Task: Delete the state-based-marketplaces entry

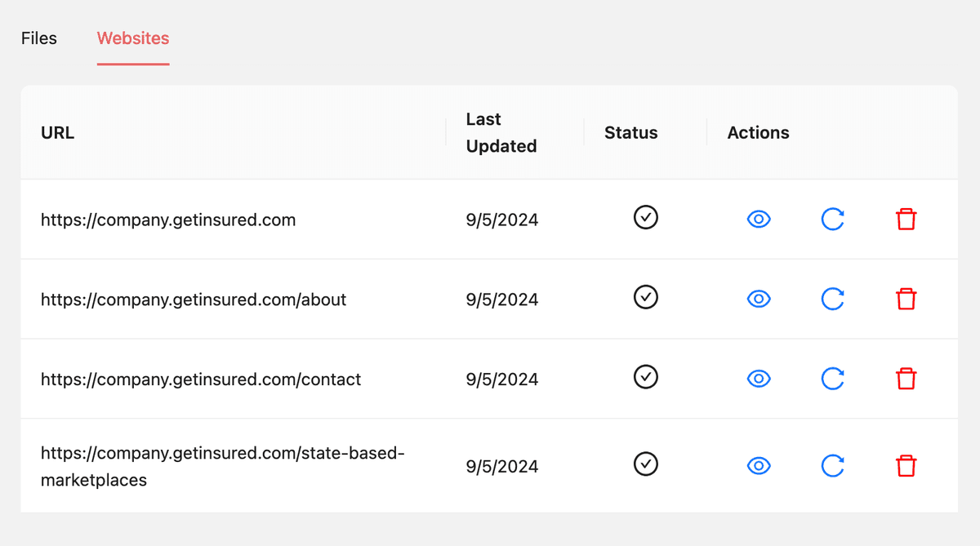Action: [x=906, y=465]
